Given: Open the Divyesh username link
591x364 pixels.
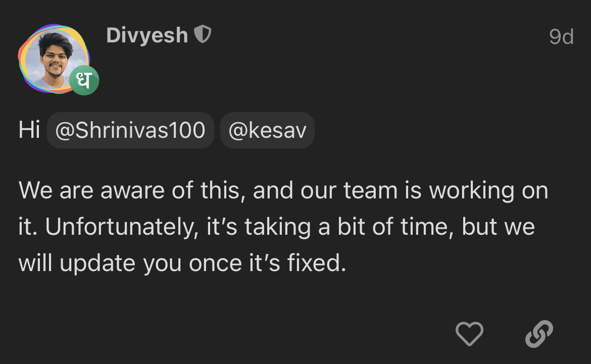Looking at the screenshot, I should 147,35.
